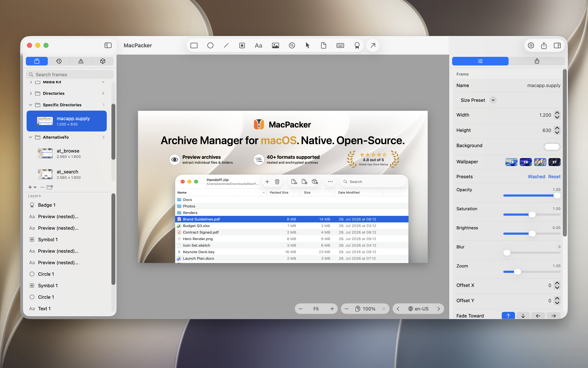Select the Symbol tool in toolbar
This screenshot has width=588, height=368.
242,46
